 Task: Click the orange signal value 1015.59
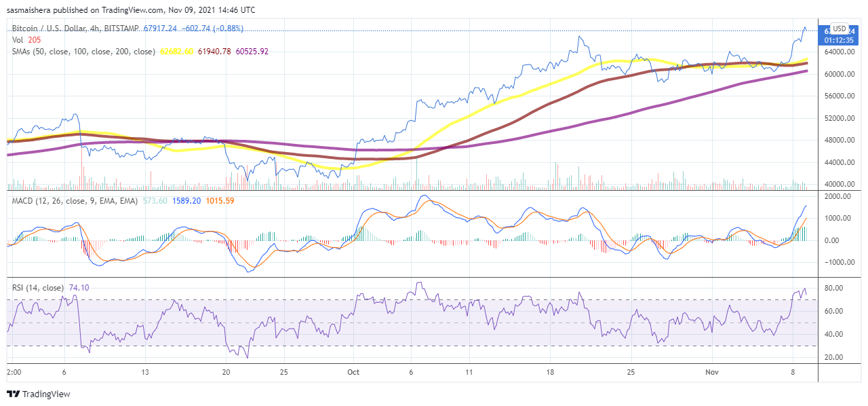point(219,201)
